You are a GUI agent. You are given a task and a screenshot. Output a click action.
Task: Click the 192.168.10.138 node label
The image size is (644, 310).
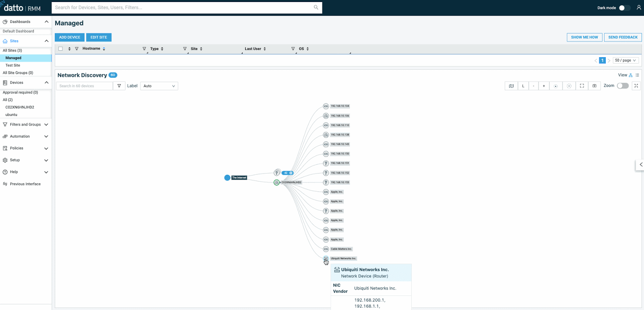340,135
